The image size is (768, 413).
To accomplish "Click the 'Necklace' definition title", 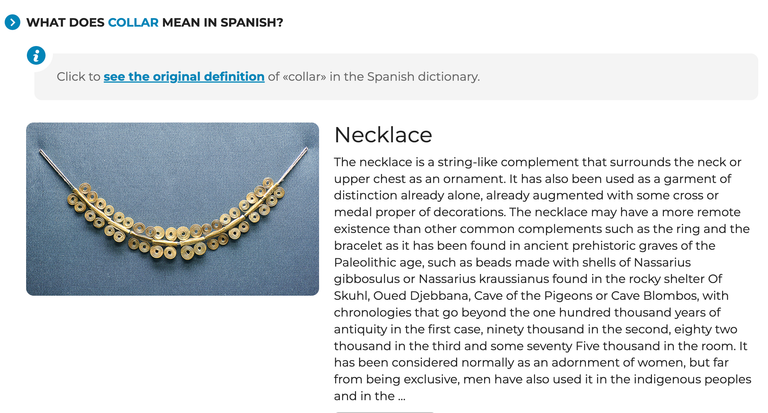I will pos(383,135).
